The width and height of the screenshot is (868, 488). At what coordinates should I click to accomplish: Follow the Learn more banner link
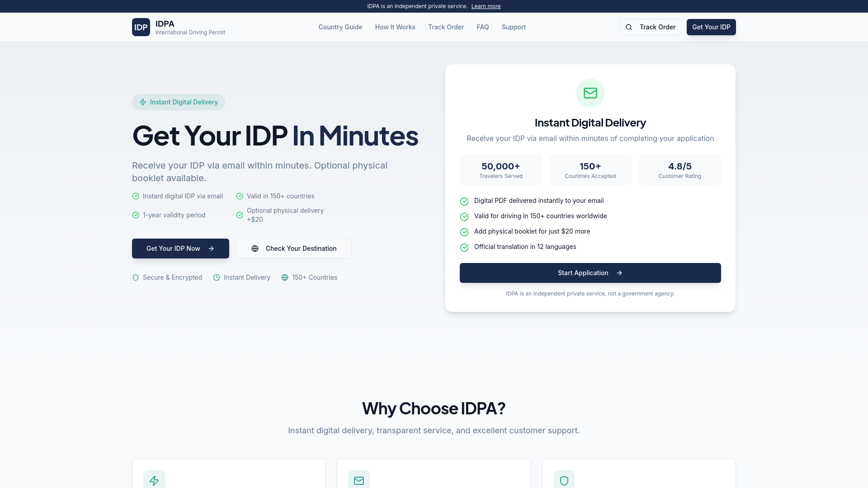[486, 6]
